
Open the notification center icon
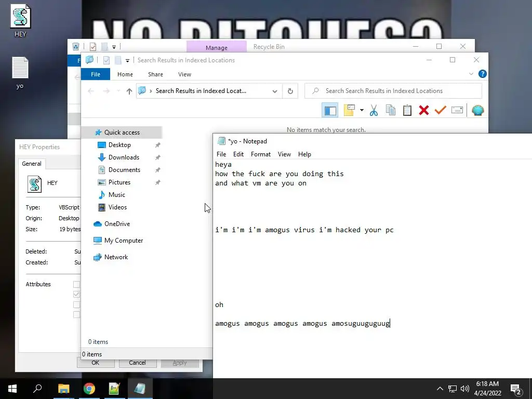[516, 389]
